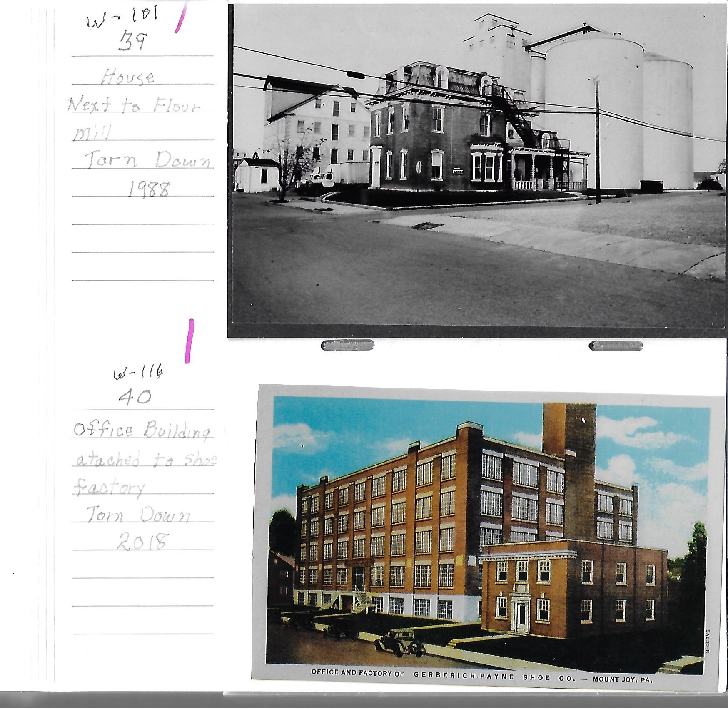Click the right metal binder clip
Screen dimensions: 728x709
(x=616, y=345)
